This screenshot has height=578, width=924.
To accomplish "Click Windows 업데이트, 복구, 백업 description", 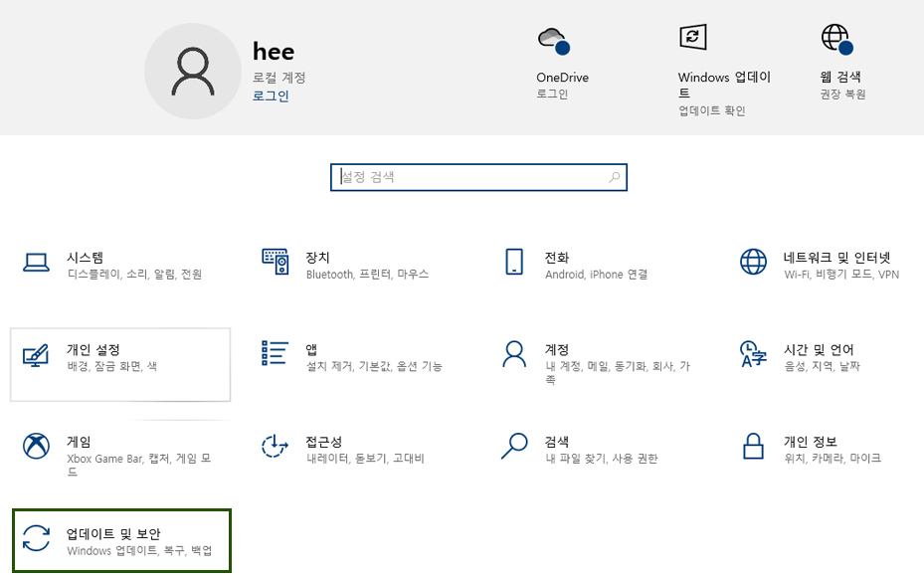I will (x=139, y=550).
